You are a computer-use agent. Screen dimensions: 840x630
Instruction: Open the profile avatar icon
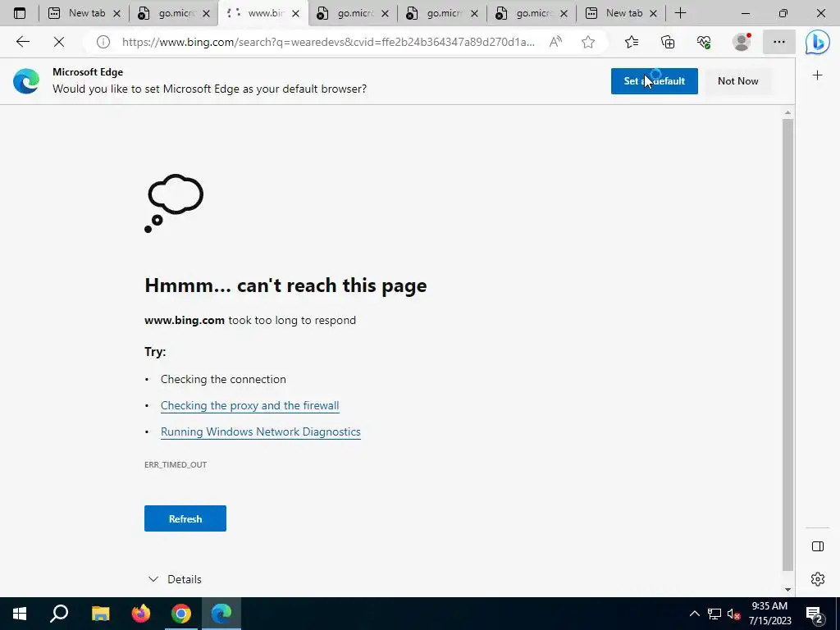pyautogui.click(x=742, y=42)
